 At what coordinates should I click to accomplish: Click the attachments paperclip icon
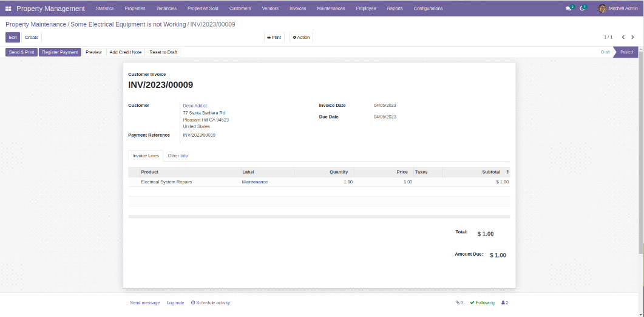459,302
